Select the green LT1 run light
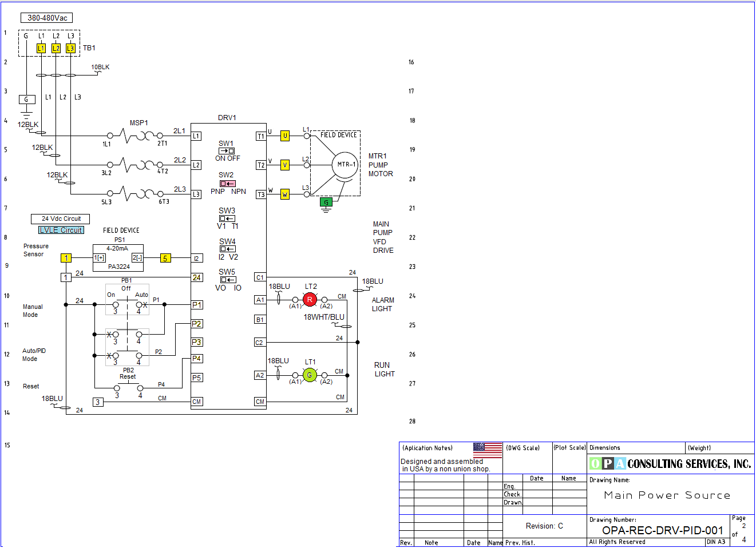 tap(310, 375)
